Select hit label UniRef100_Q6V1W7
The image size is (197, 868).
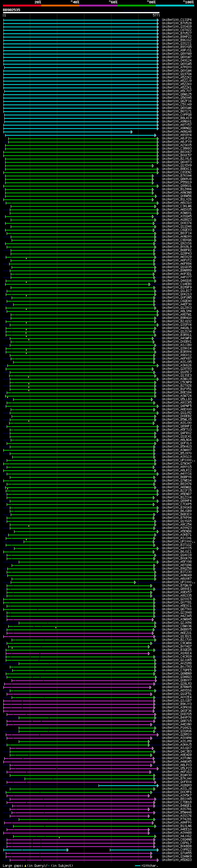click(176, 57)
